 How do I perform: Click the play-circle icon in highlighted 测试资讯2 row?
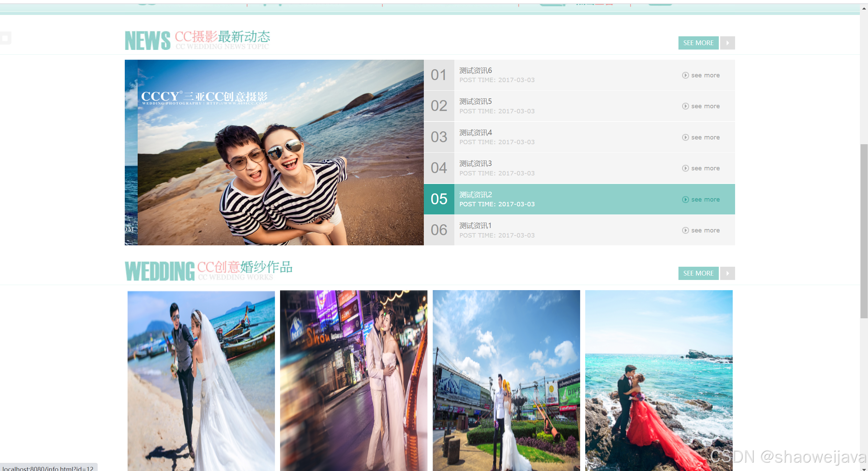click(x=685, y=200)
